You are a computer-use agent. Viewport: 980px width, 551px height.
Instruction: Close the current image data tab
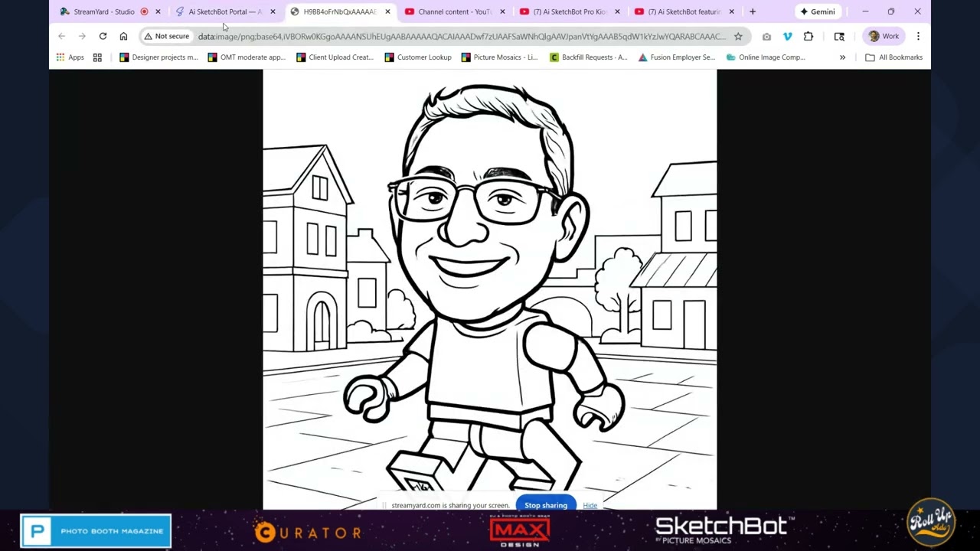coord(387,11)
